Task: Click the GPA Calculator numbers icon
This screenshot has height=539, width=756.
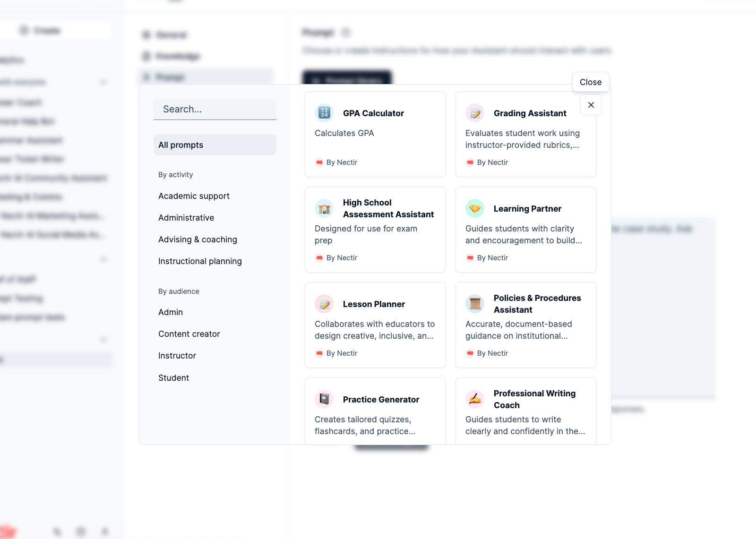Action: 324,113
